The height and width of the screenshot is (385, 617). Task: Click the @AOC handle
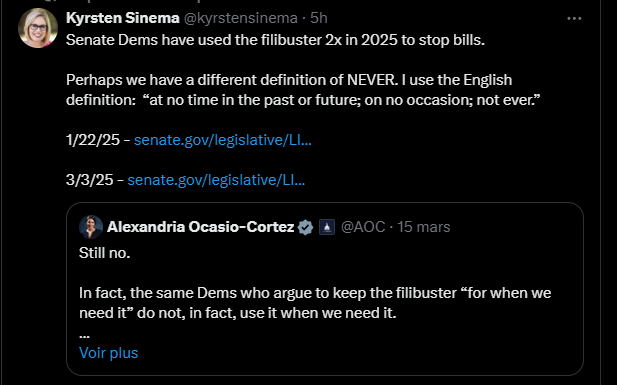363,227
